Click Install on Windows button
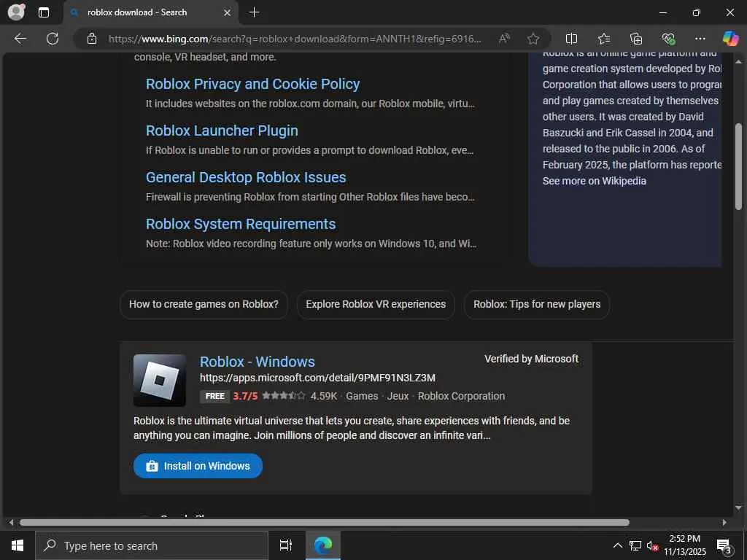The width and height of the screenshot is (747, 560). pyautogui.click(x=198, y=466)
